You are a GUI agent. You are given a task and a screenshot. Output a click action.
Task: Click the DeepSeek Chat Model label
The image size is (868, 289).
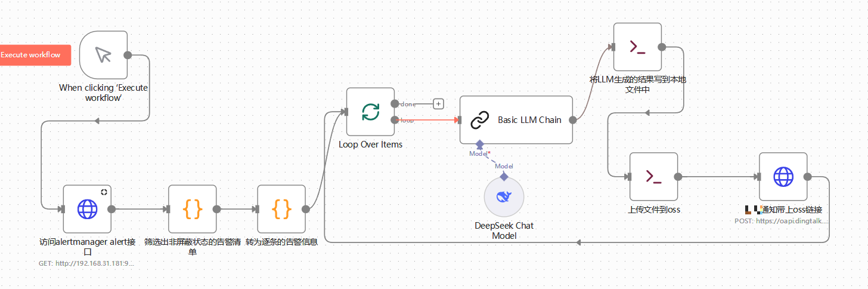pos(504,230)
